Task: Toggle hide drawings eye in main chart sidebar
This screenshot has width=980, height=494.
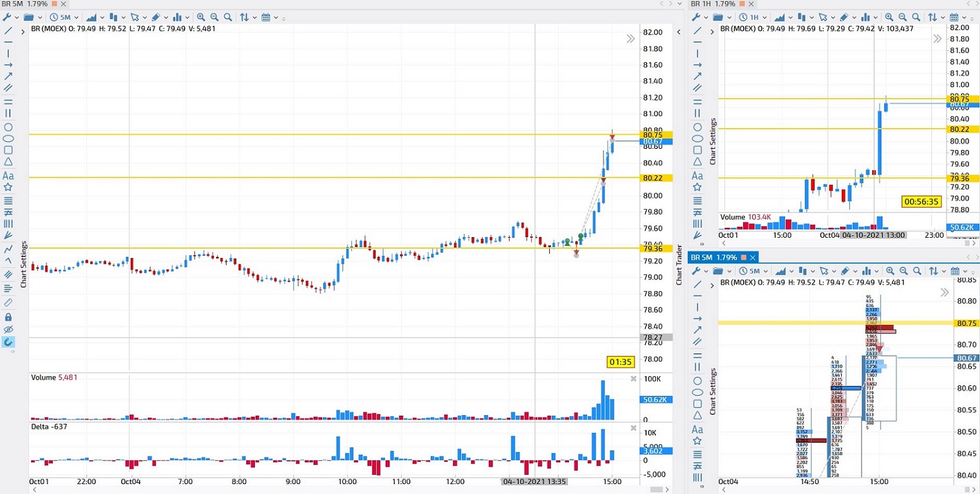Action: (x=8, y=330)
